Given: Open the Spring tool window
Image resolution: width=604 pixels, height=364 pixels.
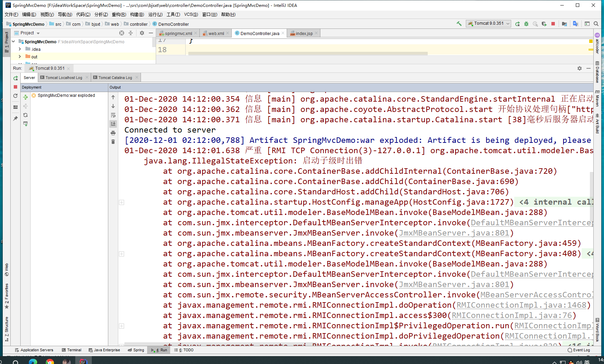Looking at the screenshot, I should 136,350.
